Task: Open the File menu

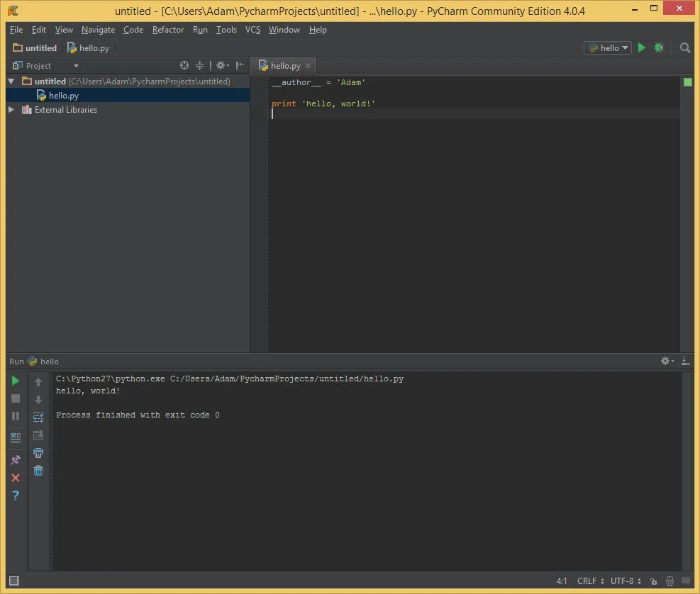Action: point(16,30)
